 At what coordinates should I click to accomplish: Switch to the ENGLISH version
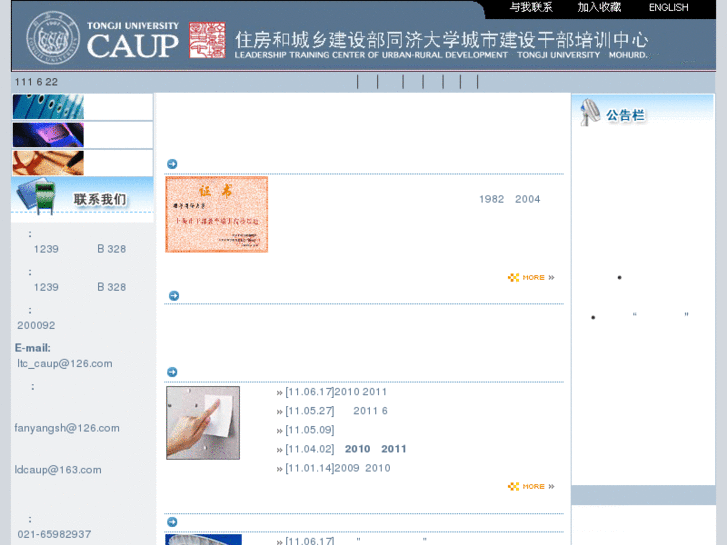(x=668, y=7)
